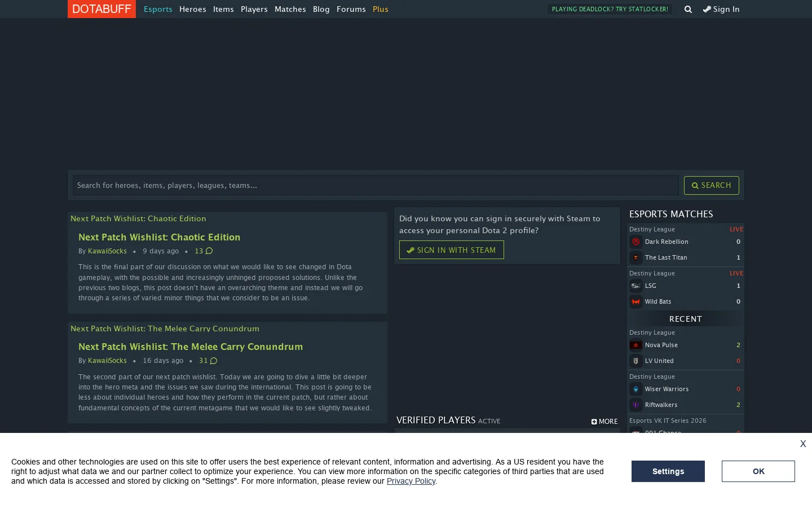Viewport: 812px width, 508px height.
Task: Click the green SEARCH button
Action: (712, 185)
